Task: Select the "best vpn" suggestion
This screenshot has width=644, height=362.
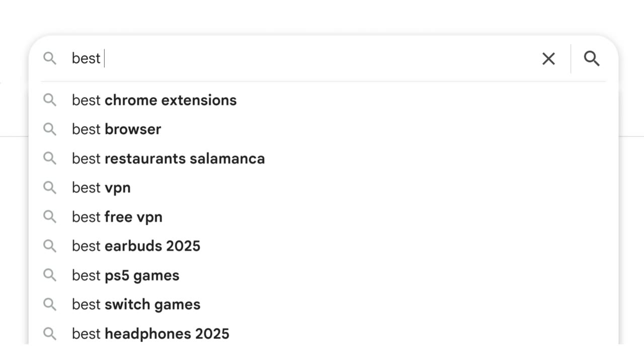Action: (323, 188)
